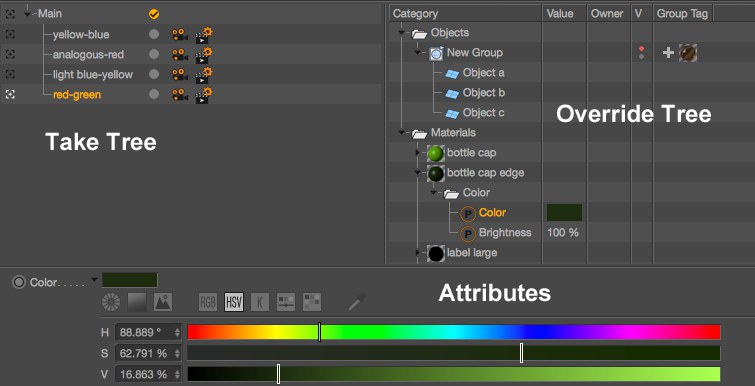This screenshot has height=386, width=755.
Task: Activate the light blue-yellow take dot
Action: pyautogui.click(x=154, y=75)
